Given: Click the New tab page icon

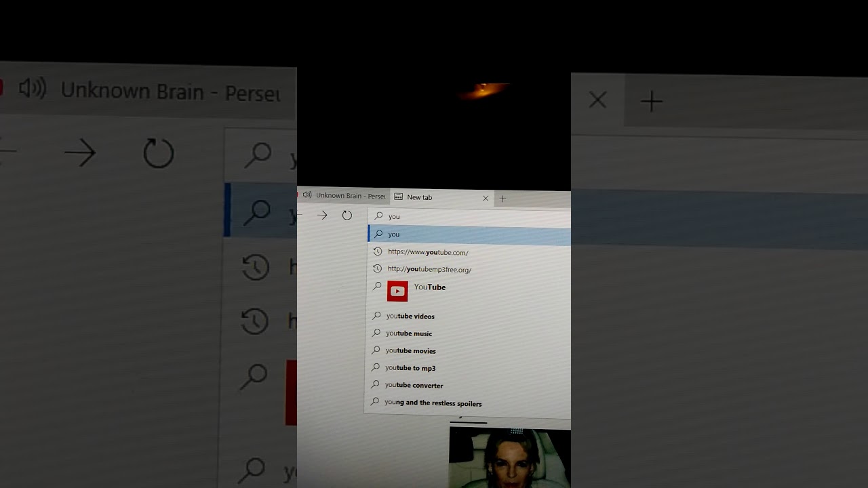Looking at the screenshot, I should point(399,197).
